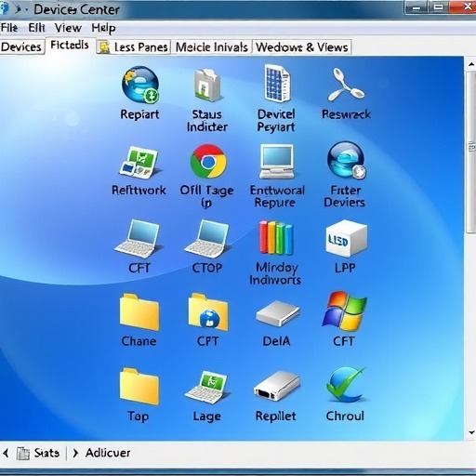The image size is (476, 476).
Task: Open the CPT folder with globe
Action: (x=208, y=311)
